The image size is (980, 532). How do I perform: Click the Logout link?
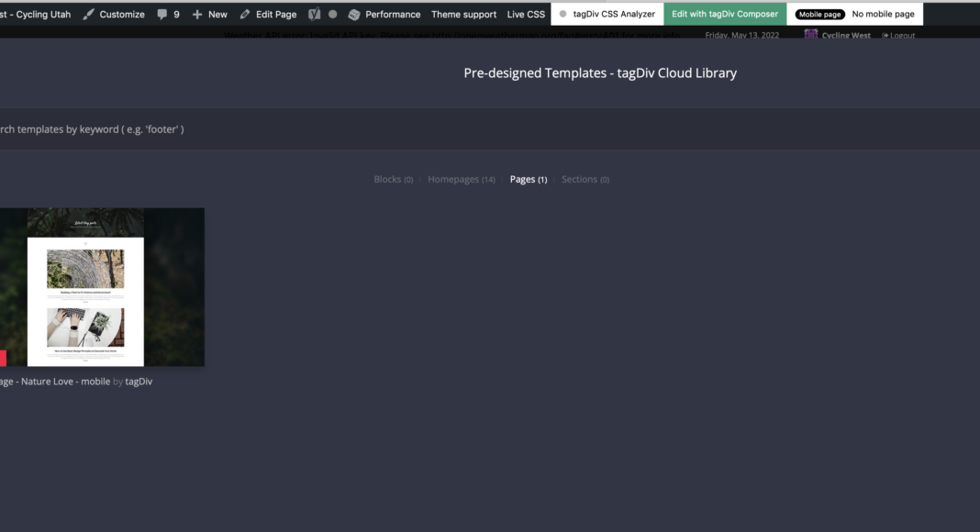click(x=898, y=36)
